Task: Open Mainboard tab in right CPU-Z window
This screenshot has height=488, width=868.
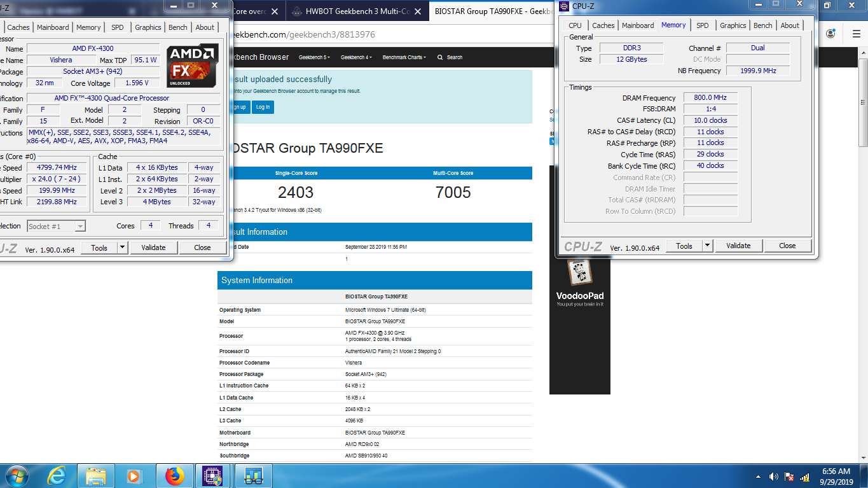Action: 638,25
